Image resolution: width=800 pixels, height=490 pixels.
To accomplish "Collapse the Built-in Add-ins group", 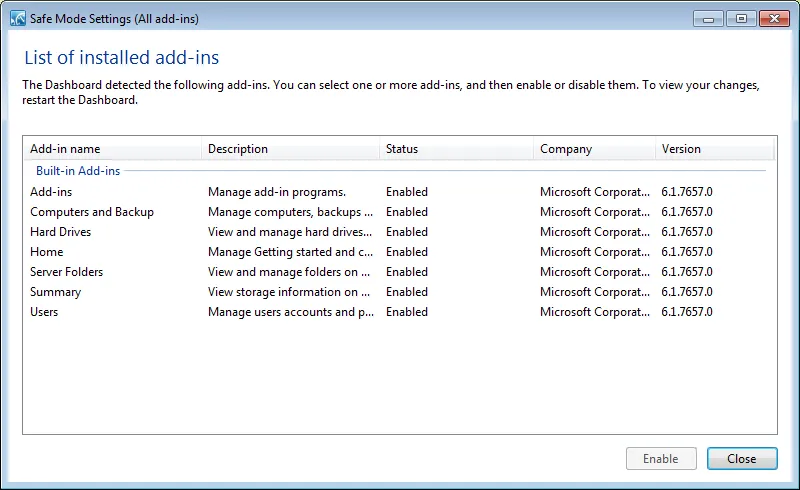I will tap(78, 170).
